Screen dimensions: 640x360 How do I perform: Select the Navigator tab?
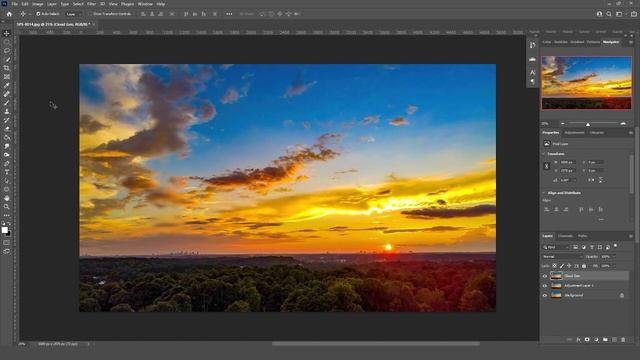click(611, 42)
